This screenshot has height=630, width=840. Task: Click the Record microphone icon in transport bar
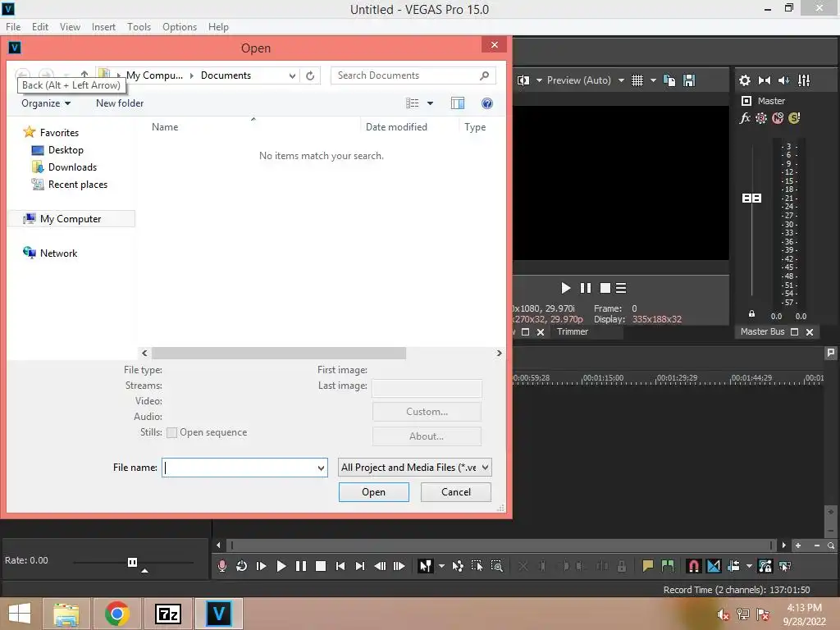click(221, 566)
